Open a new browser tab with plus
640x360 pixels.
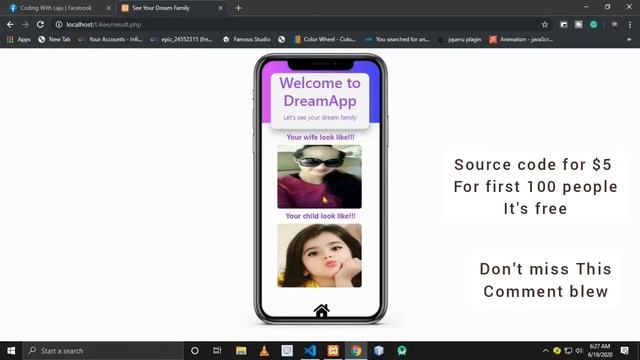point(238,8)
